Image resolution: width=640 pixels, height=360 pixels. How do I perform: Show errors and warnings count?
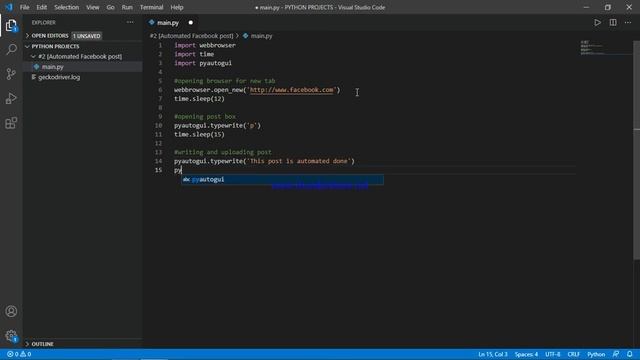click(19, 354)
